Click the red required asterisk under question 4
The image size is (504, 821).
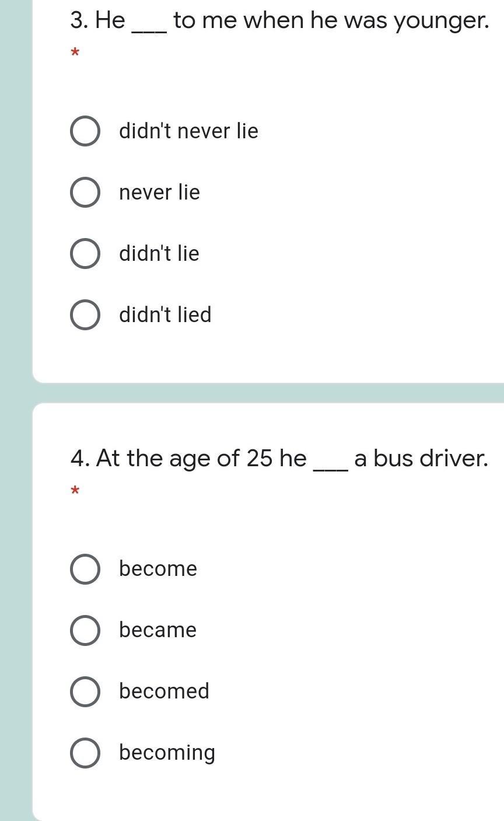coord(75,491)
